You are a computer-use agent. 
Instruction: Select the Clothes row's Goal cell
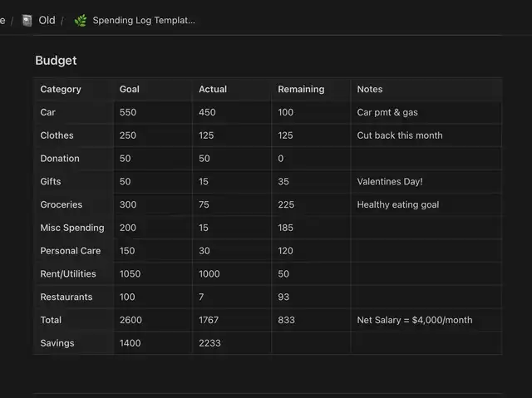click(128, 135)
